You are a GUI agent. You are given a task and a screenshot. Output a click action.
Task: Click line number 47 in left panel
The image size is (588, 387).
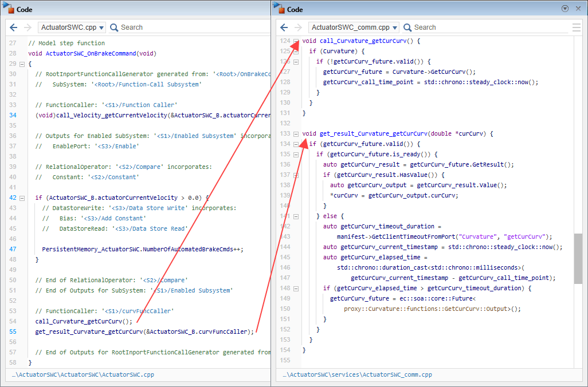pos(13,249)
